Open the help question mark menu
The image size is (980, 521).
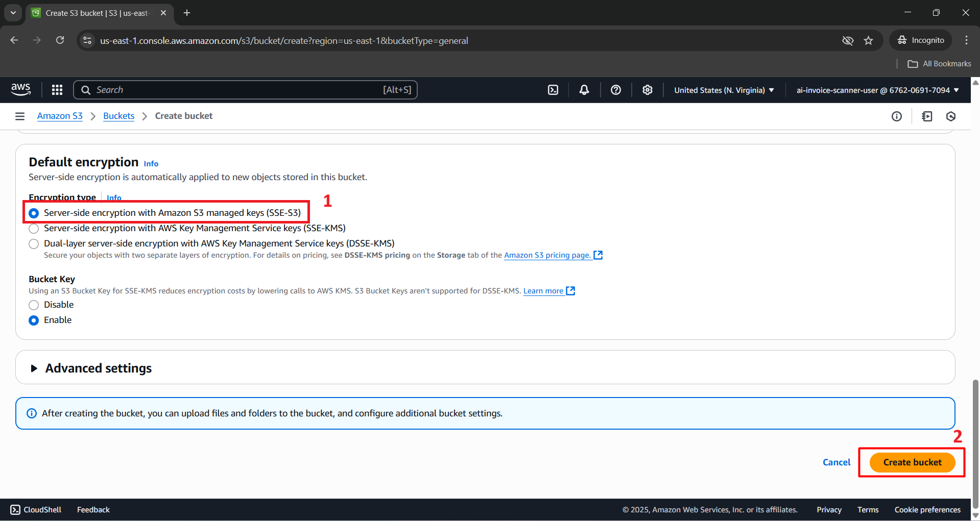click(x=616, y=90)
